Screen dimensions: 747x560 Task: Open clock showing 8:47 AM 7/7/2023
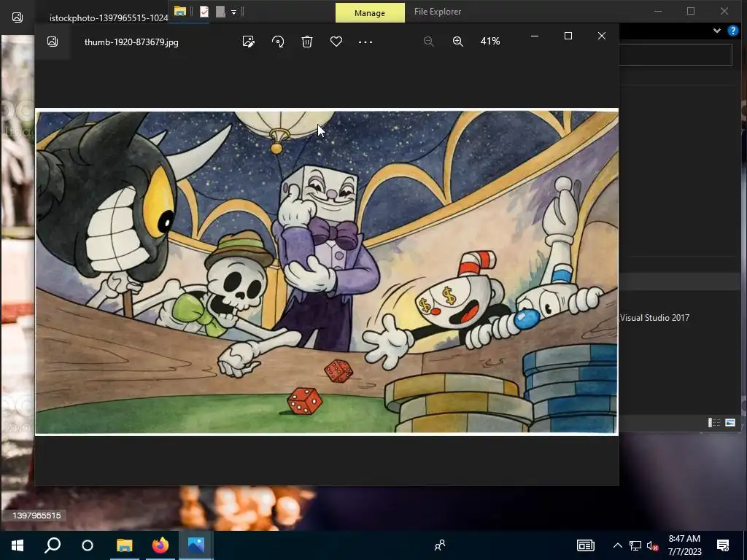684,545
